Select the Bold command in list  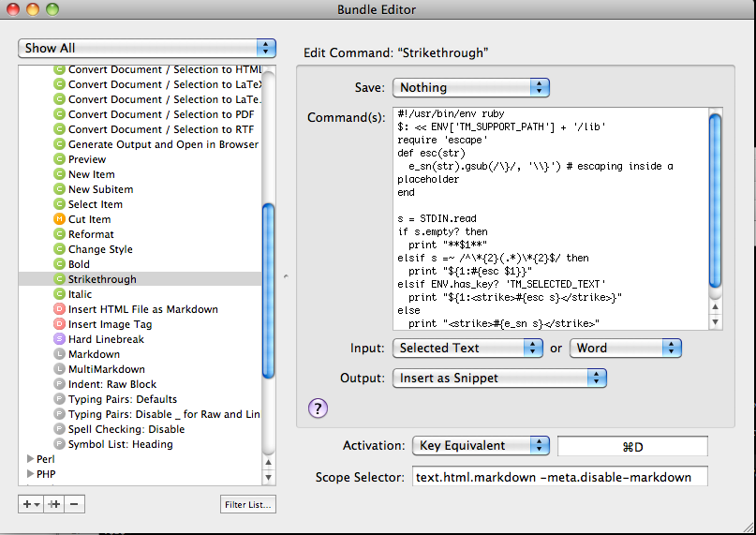click(79, 264)
